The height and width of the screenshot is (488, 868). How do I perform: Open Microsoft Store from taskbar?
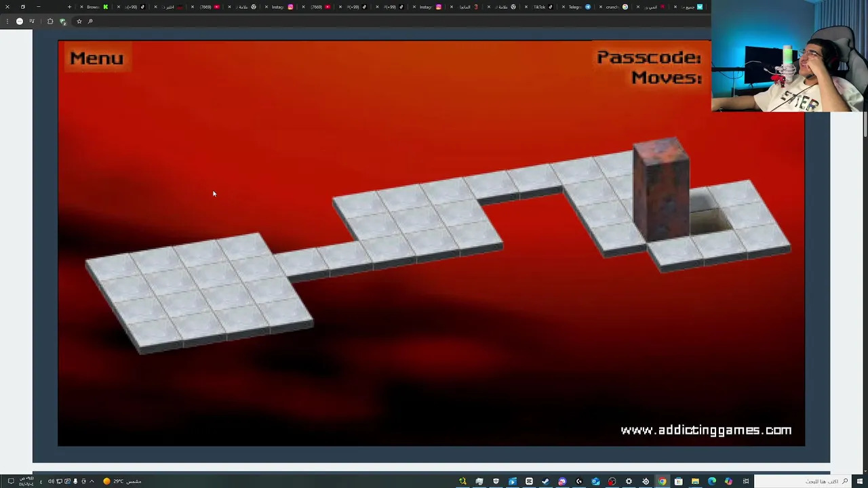point(678,481)
